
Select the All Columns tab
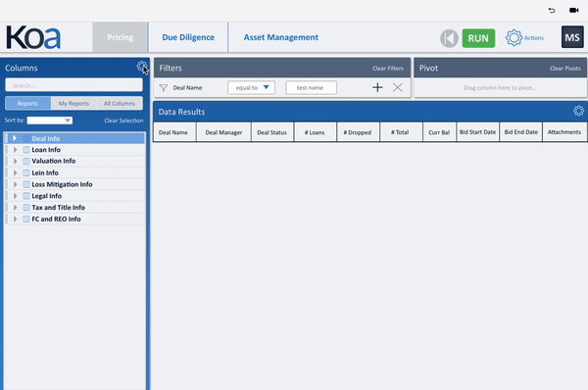[x=120, y=103]
